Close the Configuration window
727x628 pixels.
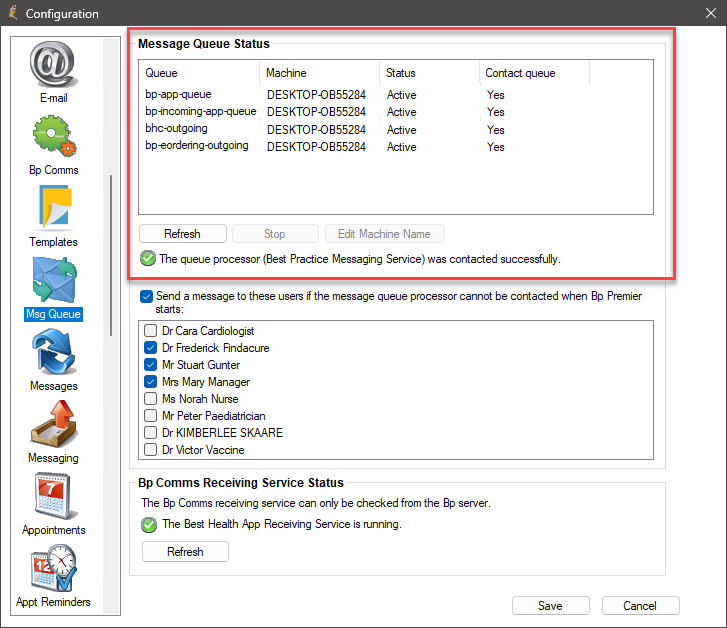711,13
